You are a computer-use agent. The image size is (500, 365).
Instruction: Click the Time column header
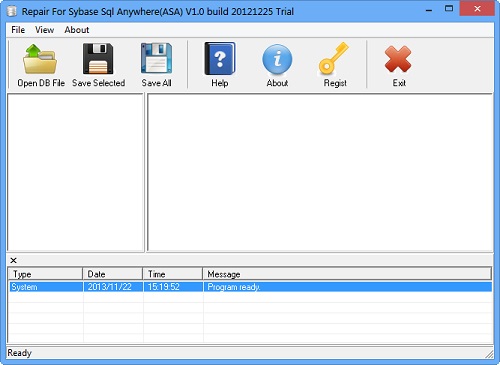pos(172,274)
